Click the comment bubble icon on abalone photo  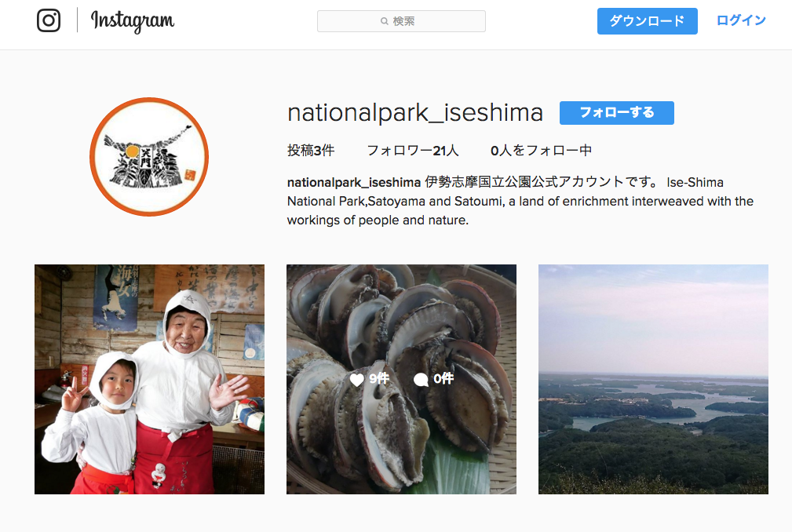tap(421, 380)
